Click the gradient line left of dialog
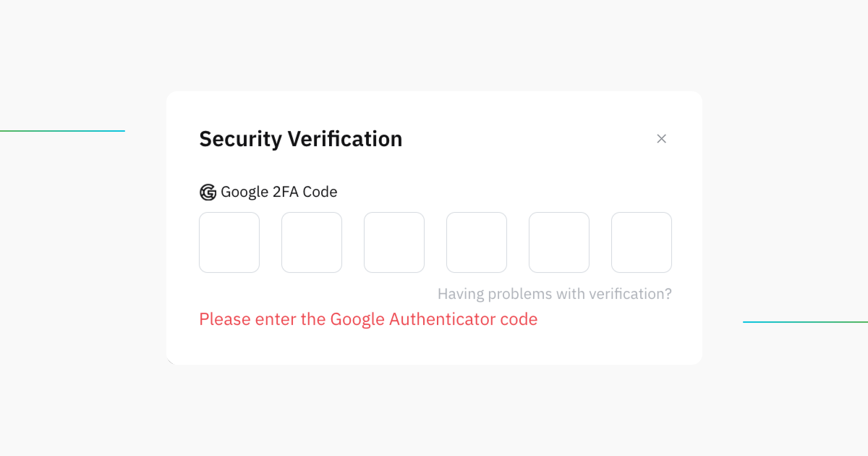This screenshot has height=456, width=868. coord(62,131)
